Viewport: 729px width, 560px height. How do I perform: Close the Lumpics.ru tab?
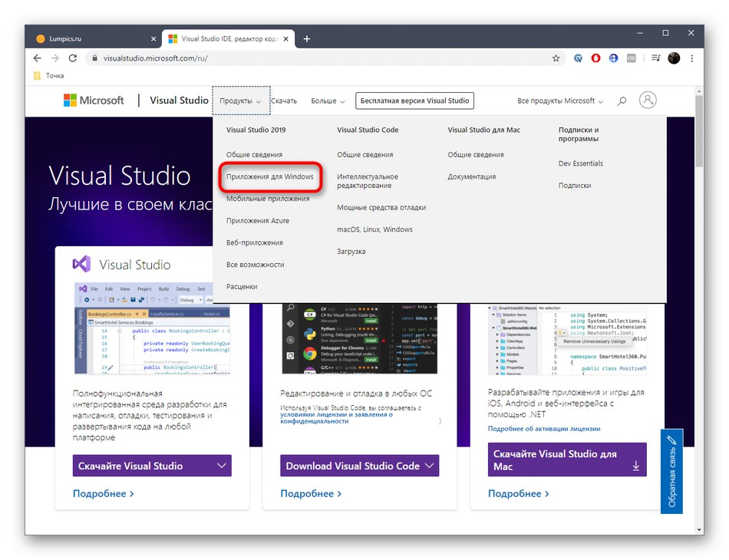tap(153, 39)
